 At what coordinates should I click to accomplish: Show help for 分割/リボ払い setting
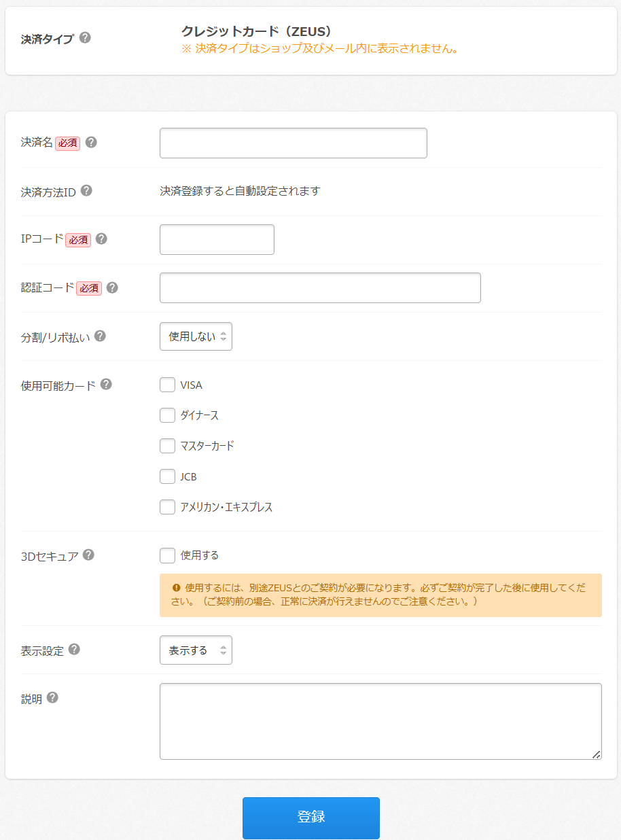coord(100,336)
